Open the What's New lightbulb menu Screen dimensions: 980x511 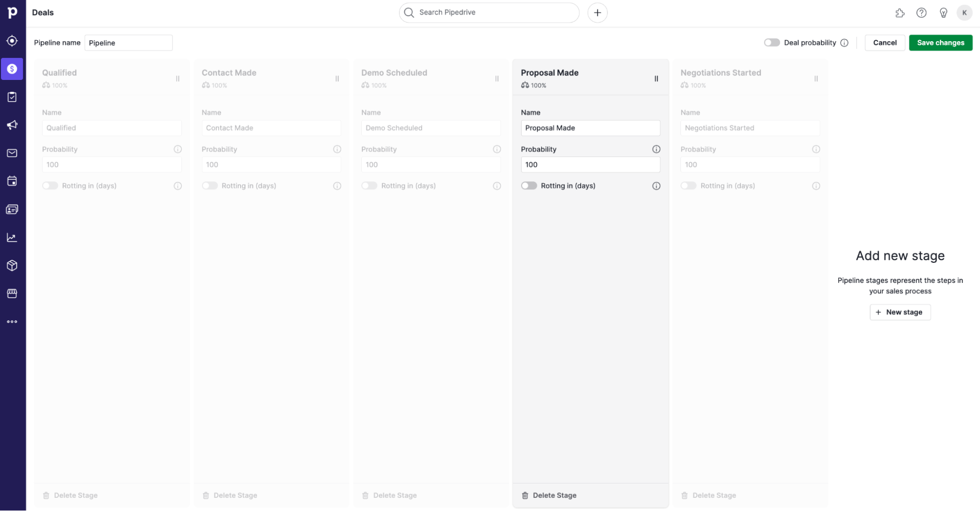pos(943,12)
